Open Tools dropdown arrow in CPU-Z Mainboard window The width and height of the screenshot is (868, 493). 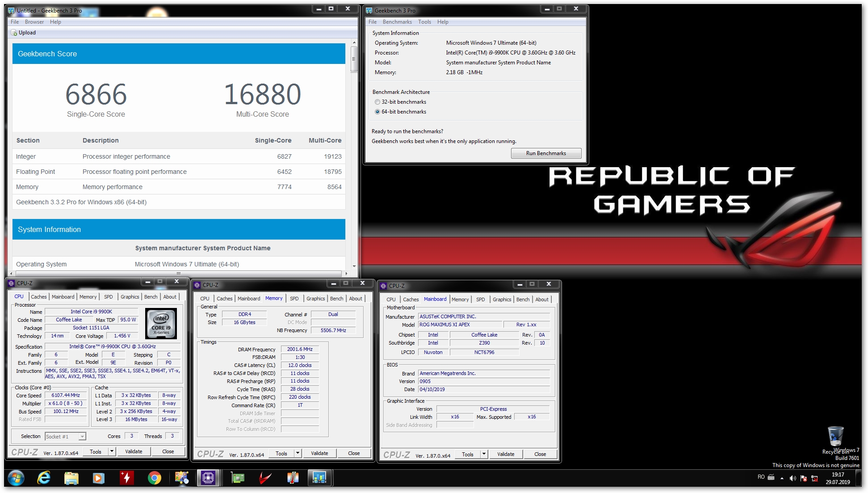click(x=484, y=454)
